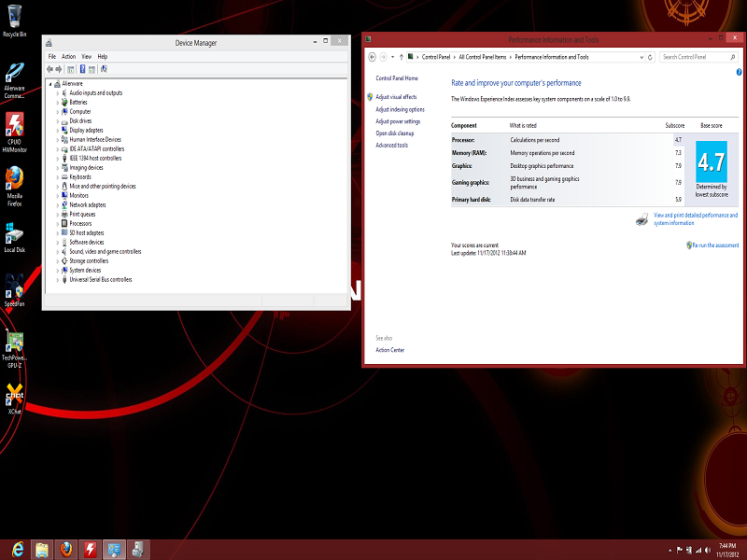Screen dimensions: 747x560
Task: Open the View menu in Device Manager
Action: 86,56
